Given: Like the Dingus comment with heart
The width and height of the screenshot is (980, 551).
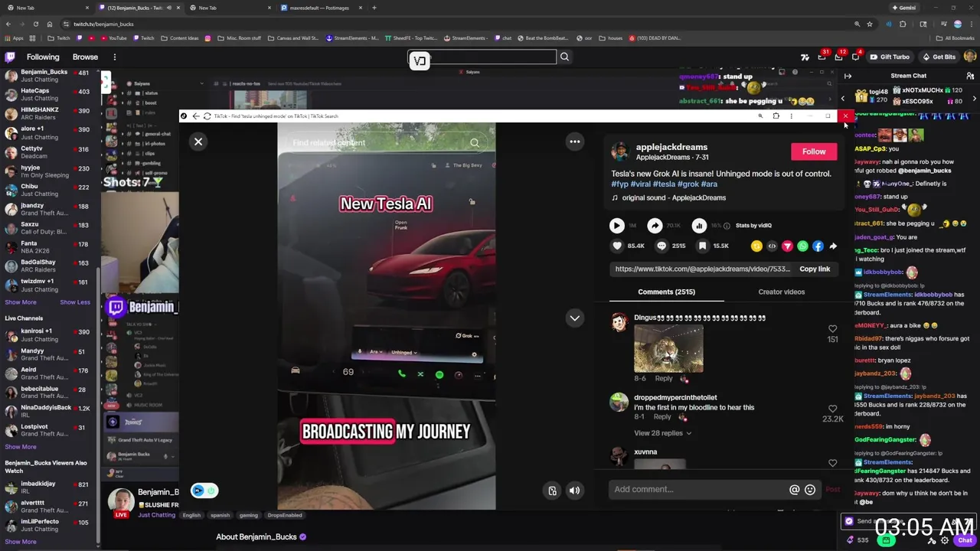Looking at the screenshot, I should (832, 329).
